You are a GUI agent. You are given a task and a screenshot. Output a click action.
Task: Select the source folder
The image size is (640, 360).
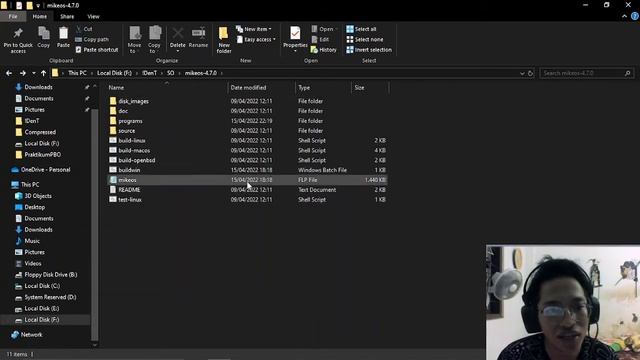247,131
